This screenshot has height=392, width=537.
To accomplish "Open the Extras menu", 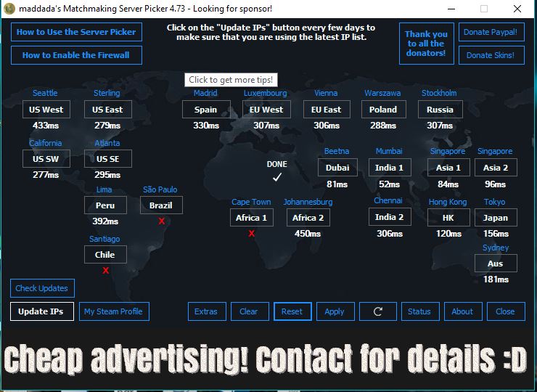I will [x=206, y=311].
